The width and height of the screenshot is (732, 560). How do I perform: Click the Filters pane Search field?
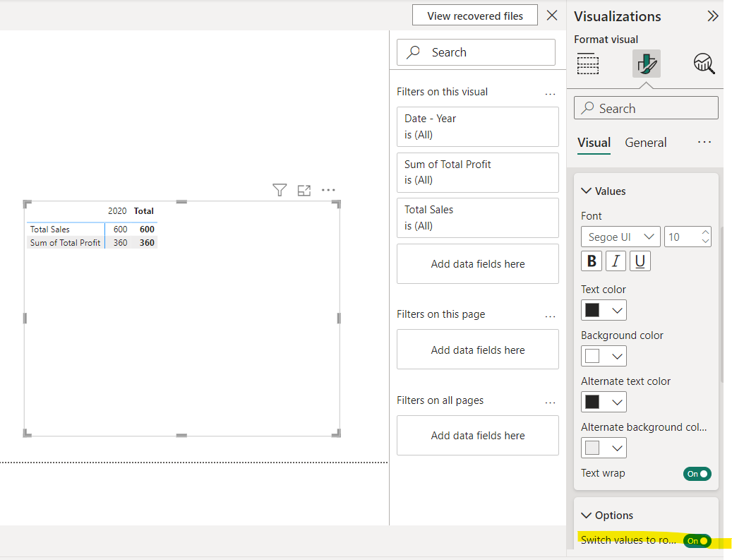pos(476,52)
